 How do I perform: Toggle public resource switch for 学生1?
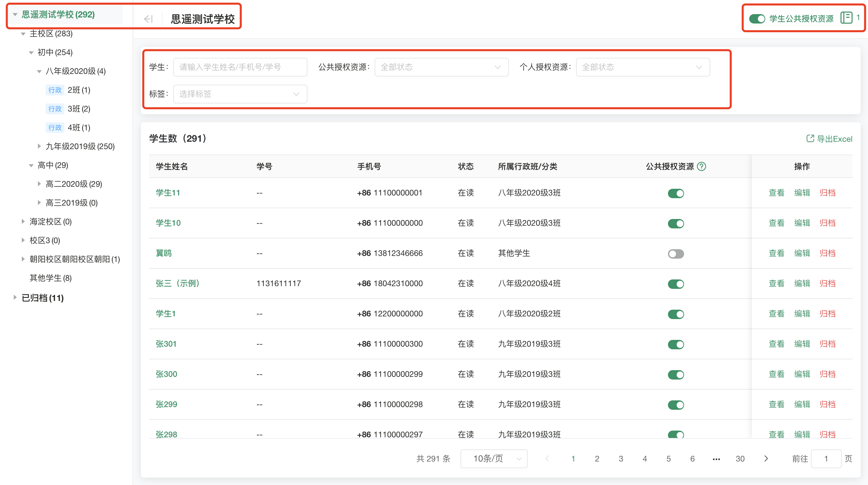(x=676, y=314)
